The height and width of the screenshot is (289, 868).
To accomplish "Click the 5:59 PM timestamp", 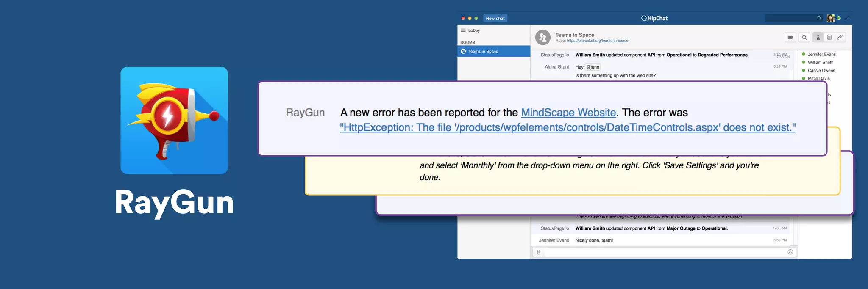I will (780, 240).
